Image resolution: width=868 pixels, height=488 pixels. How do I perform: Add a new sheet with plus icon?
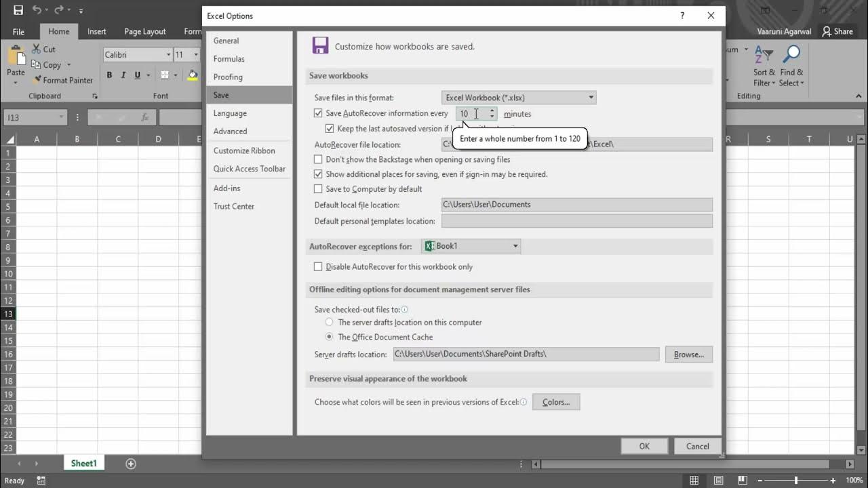click(131, 464)
